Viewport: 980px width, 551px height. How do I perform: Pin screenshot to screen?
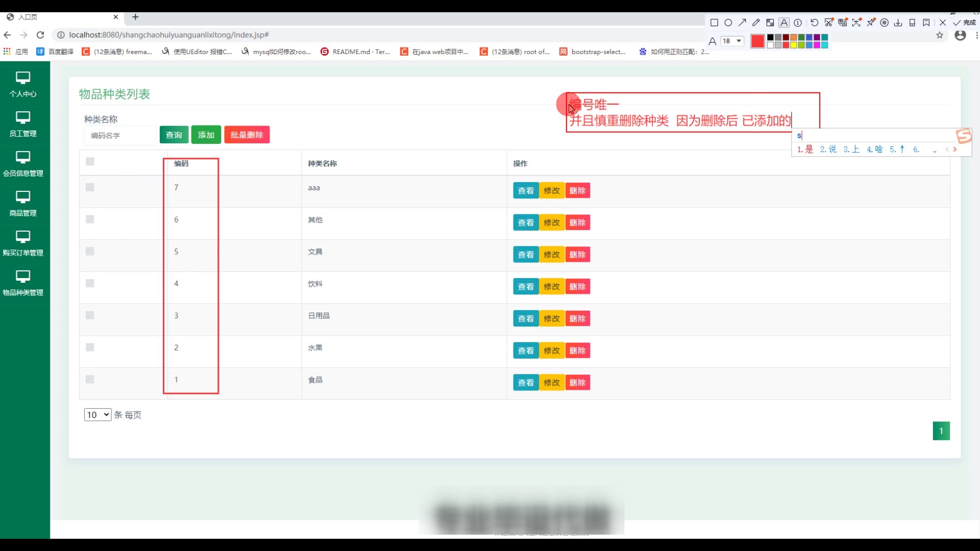click(x=871, y=22)
